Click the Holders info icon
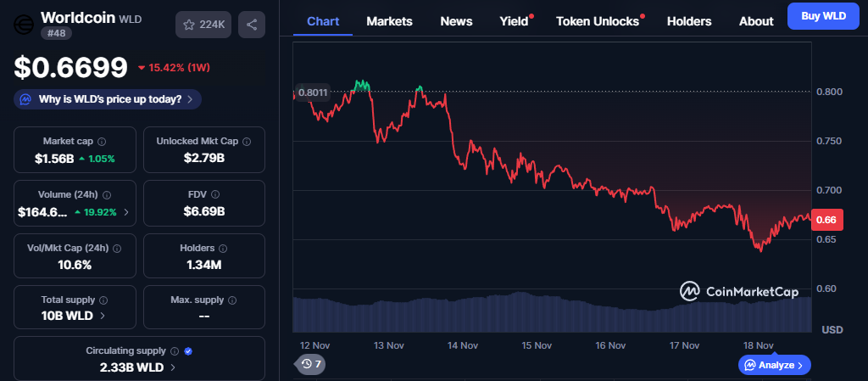The image size is (868, 381). click(x=223, y=249)
